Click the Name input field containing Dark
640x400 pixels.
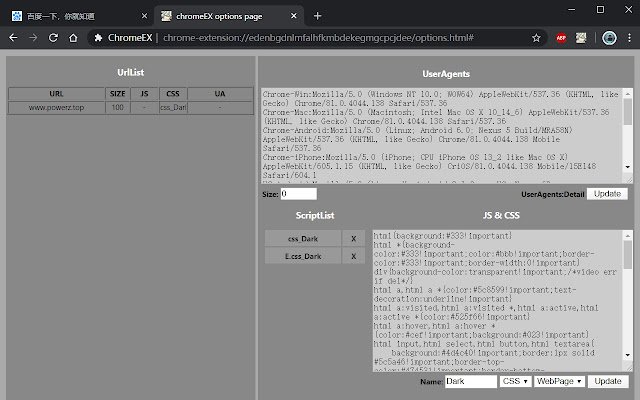pos(471,381)
